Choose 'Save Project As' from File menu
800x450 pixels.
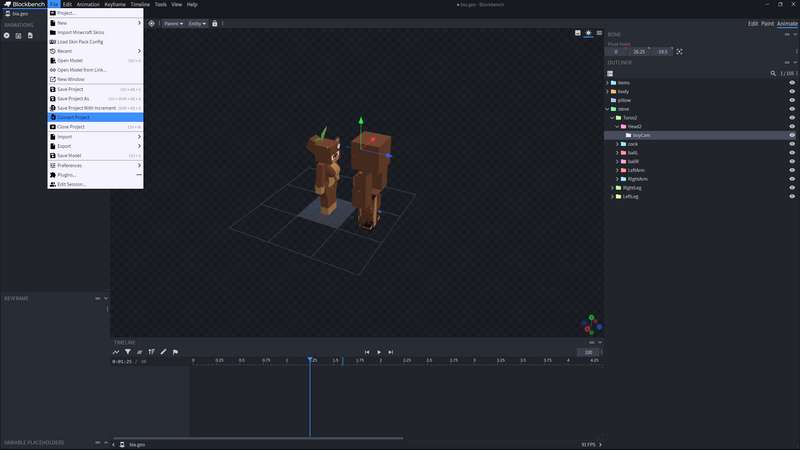click(95, 98)
